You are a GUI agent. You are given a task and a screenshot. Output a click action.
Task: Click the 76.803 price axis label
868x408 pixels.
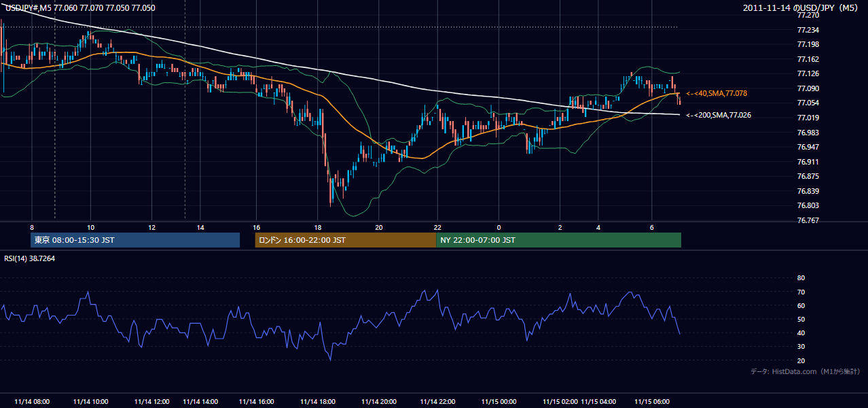coord(808,205)
